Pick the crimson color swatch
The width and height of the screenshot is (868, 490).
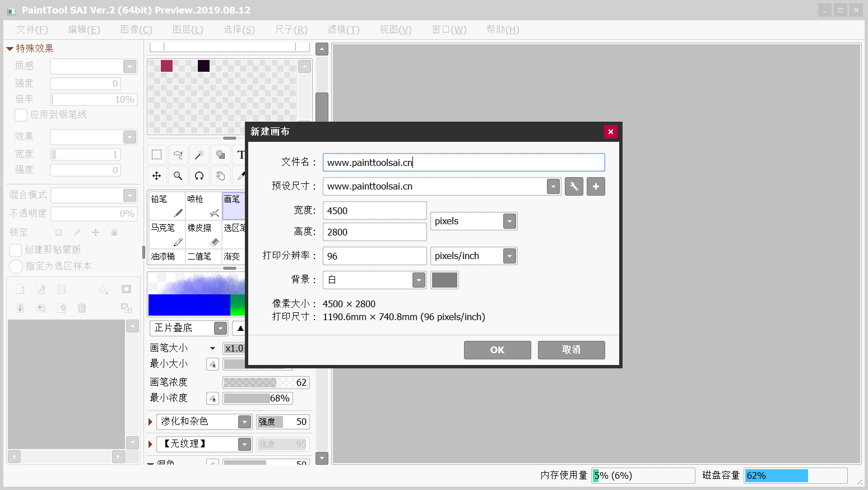(x=166, y=66)
